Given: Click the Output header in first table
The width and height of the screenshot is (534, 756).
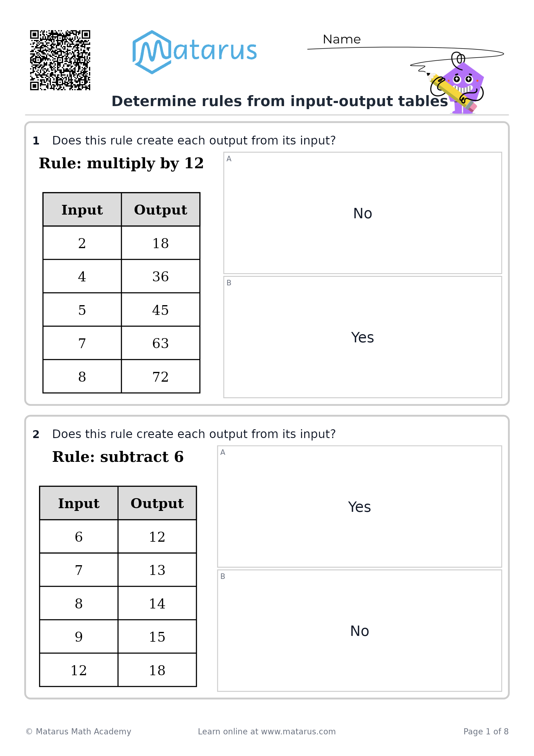Looking at the screenshot, I should [x=161, y=210].
